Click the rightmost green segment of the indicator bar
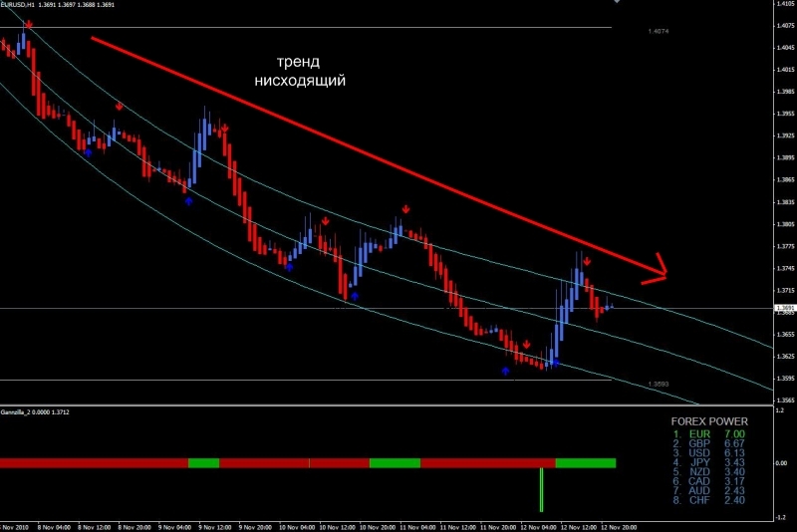This screenshot has width=797, height=532. point(585,463)
